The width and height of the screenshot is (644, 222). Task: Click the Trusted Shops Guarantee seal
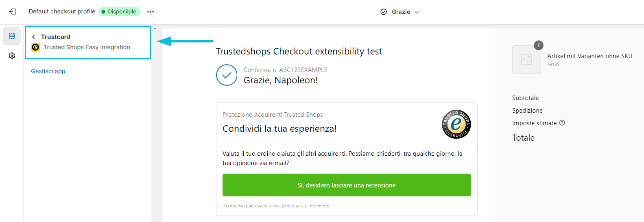456,124
